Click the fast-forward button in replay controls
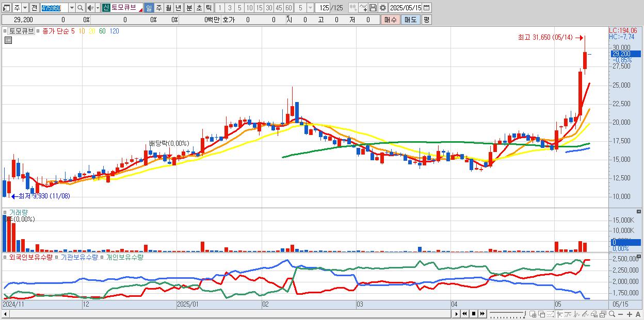 coord(482,314)
